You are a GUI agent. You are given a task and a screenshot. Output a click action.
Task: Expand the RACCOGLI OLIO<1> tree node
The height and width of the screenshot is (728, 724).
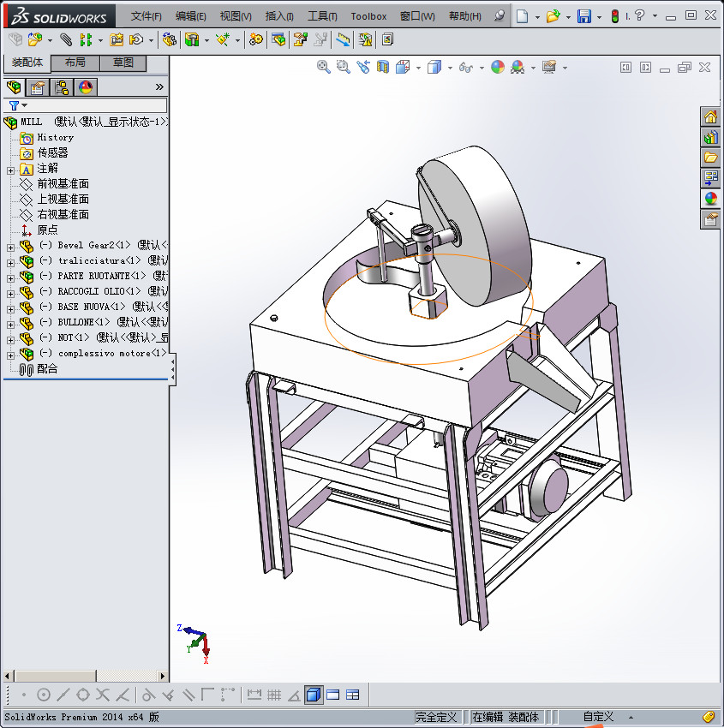[x=10, y=294]
